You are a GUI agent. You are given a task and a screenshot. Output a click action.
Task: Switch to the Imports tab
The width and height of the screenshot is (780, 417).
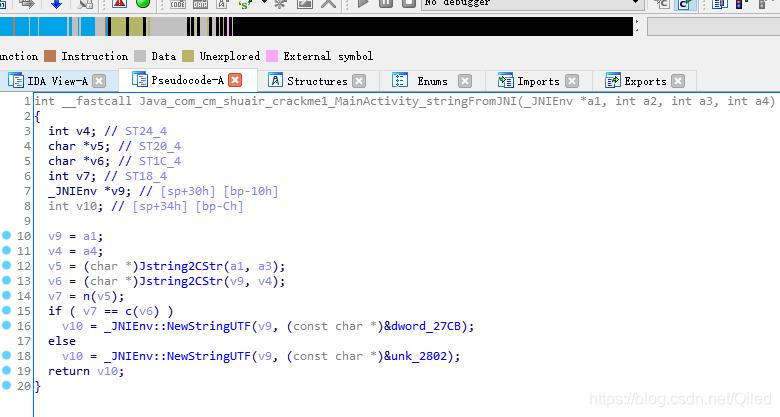click(538, 81)
